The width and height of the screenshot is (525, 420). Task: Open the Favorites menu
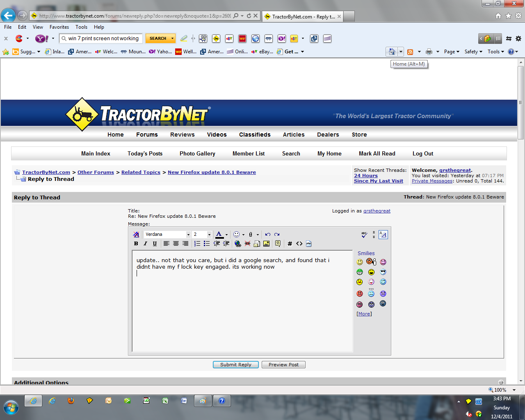[59, 27]
